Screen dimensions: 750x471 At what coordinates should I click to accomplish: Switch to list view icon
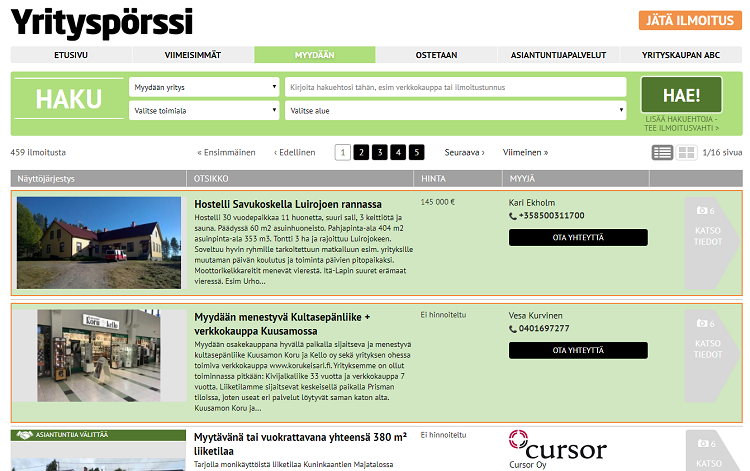662,153
